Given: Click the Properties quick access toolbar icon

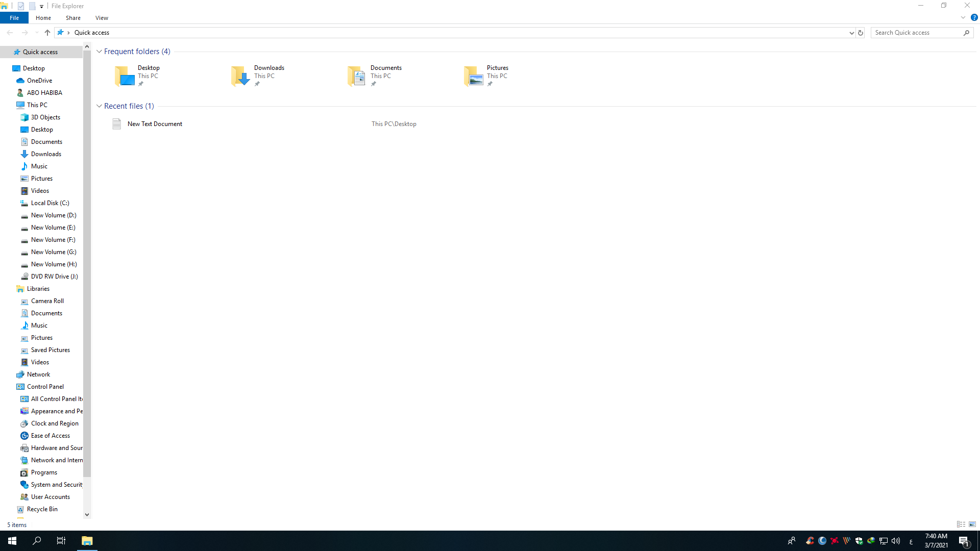Looking at the screenshot, I should pos(21,6).
